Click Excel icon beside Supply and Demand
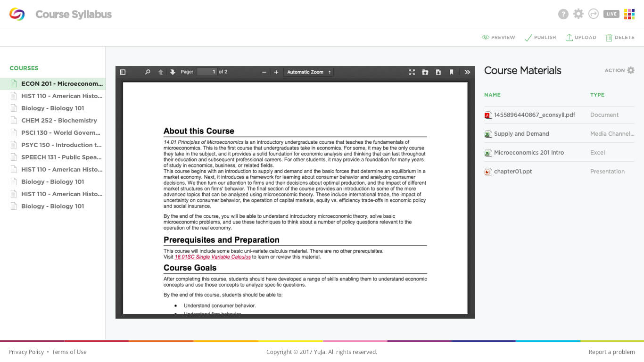This screenshot has height=362, width=644. tap(488, 134)
